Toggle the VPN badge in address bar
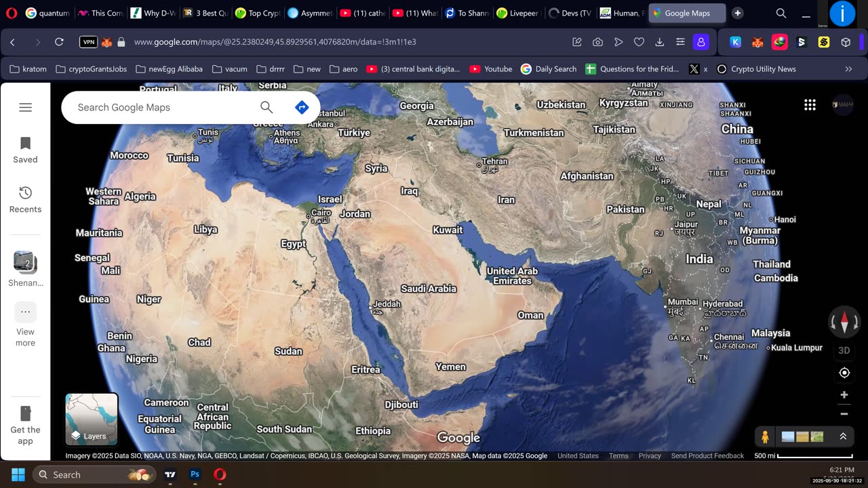Screen dimensions: 868x488 coord(88,42)
